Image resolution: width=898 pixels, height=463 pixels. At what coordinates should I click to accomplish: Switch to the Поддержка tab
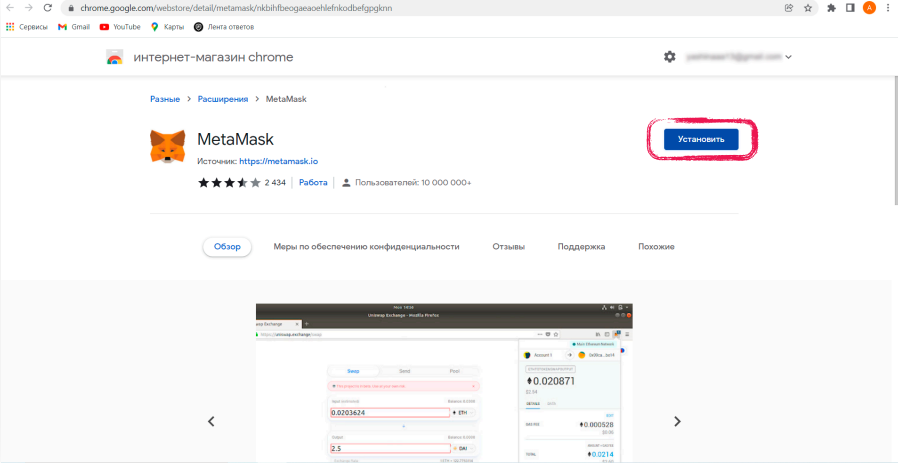[581, 247]
